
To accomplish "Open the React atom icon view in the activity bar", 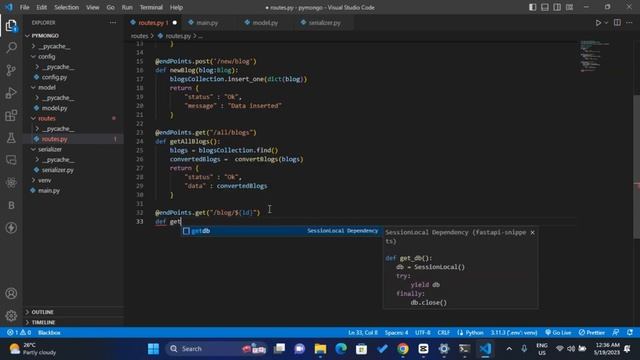I will (x=11, y=182).
